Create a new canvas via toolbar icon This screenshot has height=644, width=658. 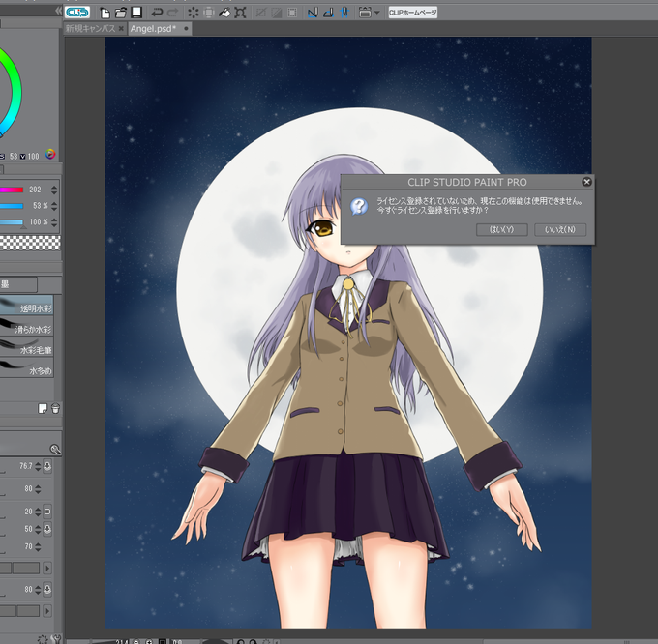coord(105,13)
